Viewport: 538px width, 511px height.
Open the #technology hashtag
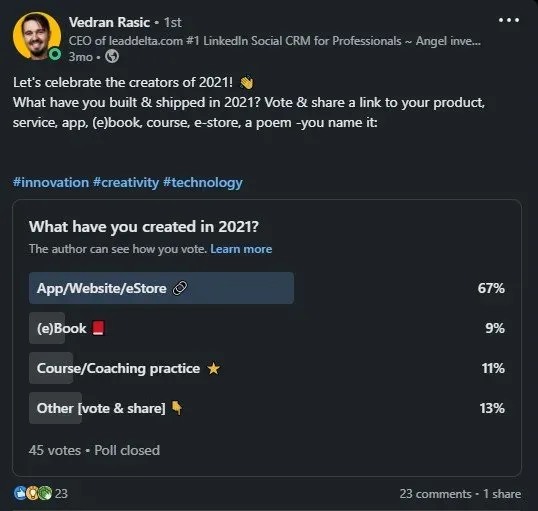(x=203, y=183)
